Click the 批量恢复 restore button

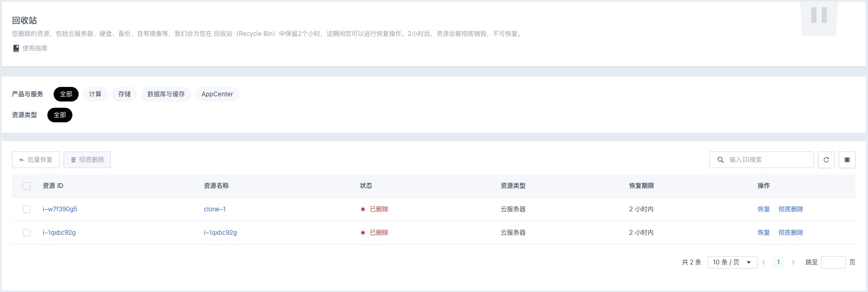[x=35, y=160]
